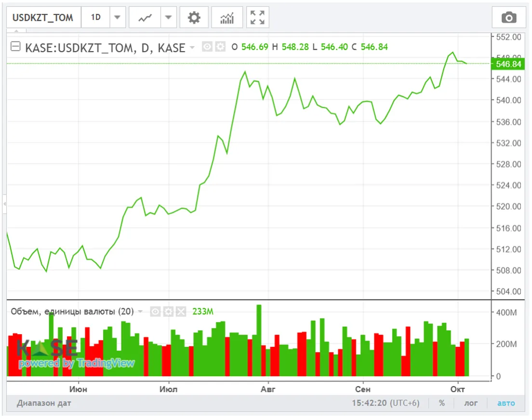Open settings gear for KASE:USDKZT_TOM series
Image resolution: width=532 pixels, height=420 pixels.
(220, 47)
